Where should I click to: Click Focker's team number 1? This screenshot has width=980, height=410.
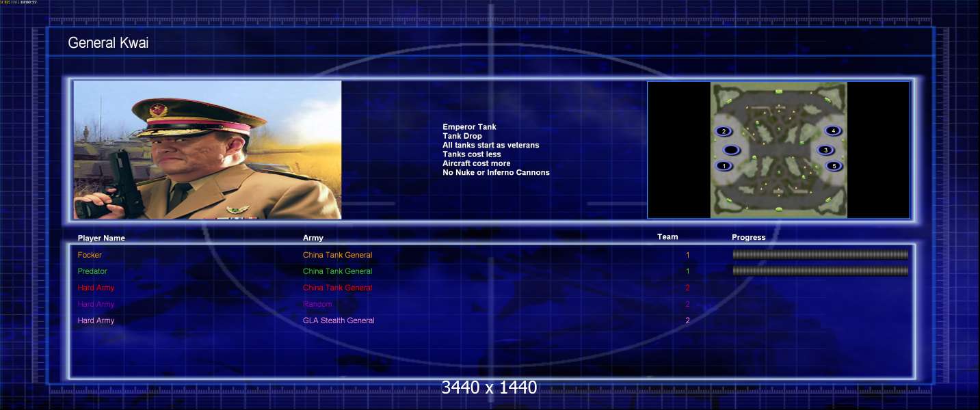[x=688, y=255]
